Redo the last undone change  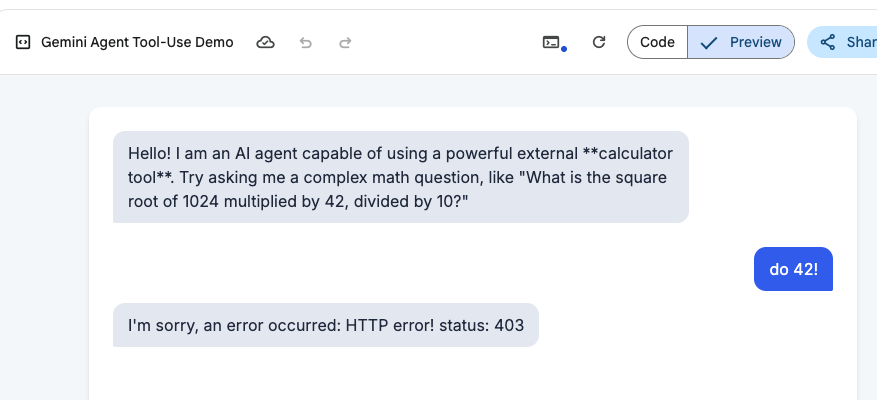point(346,43)
